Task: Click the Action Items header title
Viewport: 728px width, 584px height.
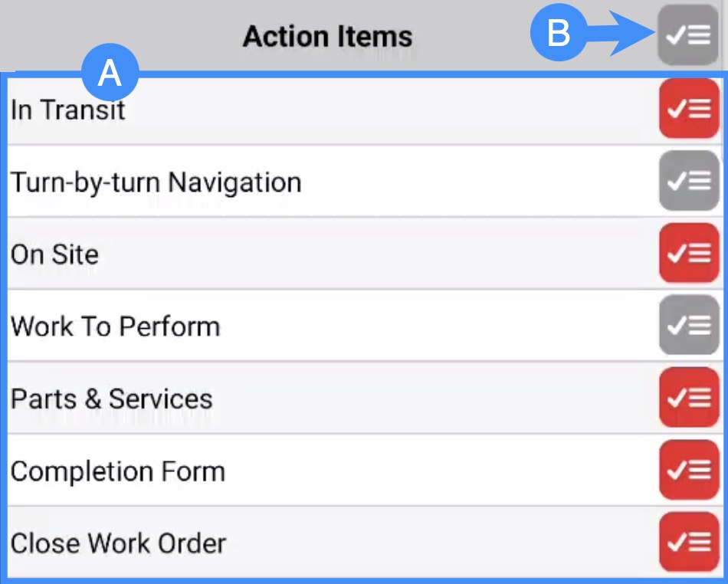Action: click(x=327, y=36)
